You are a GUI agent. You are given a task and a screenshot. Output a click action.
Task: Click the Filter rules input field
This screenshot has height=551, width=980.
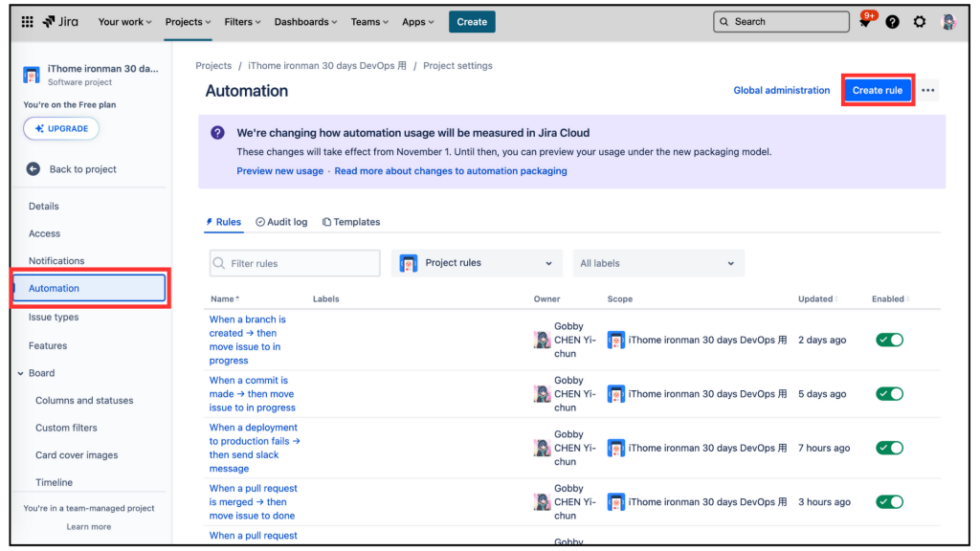pyautogui.click(x=295, y=264)
